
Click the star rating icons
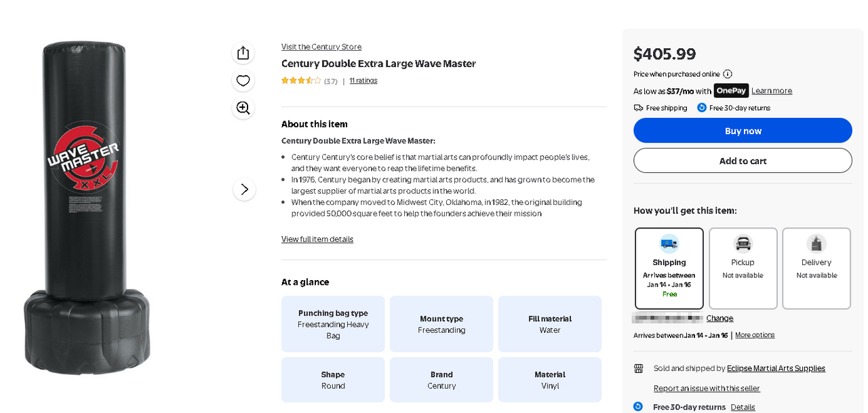pos(301,81)
